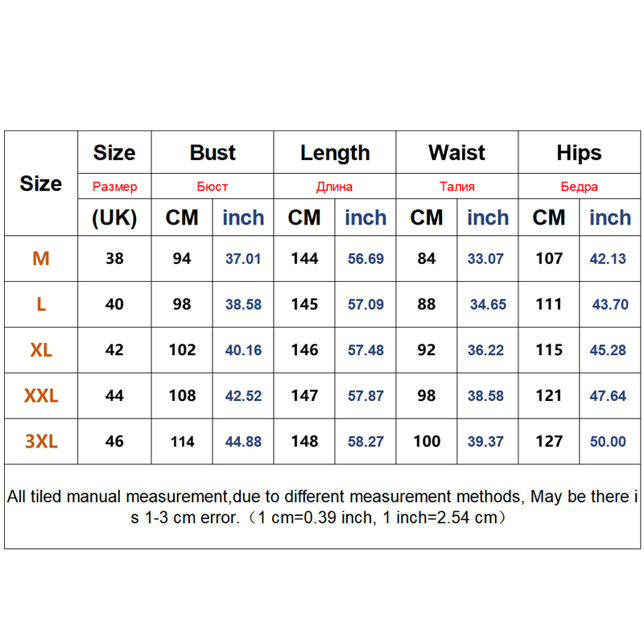
Task: Click the Bust column header
Action: pos(213,153)
